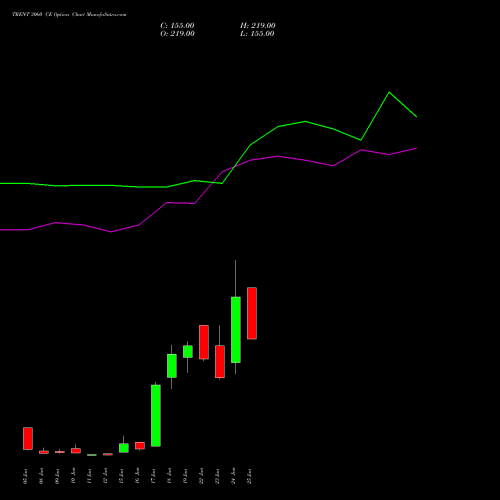Click the x-axis date label starting with 17
The width and height of the screenshot is (500, 500).
[154, 476]
